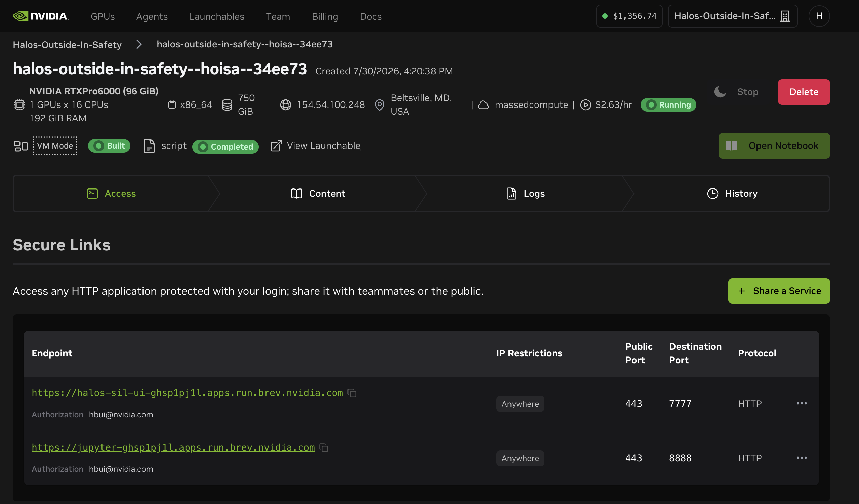The height and width of the screenshot is (504, 859).
Task: Click the breadcrumb chevron separator
Action: [x=139, y=44]
